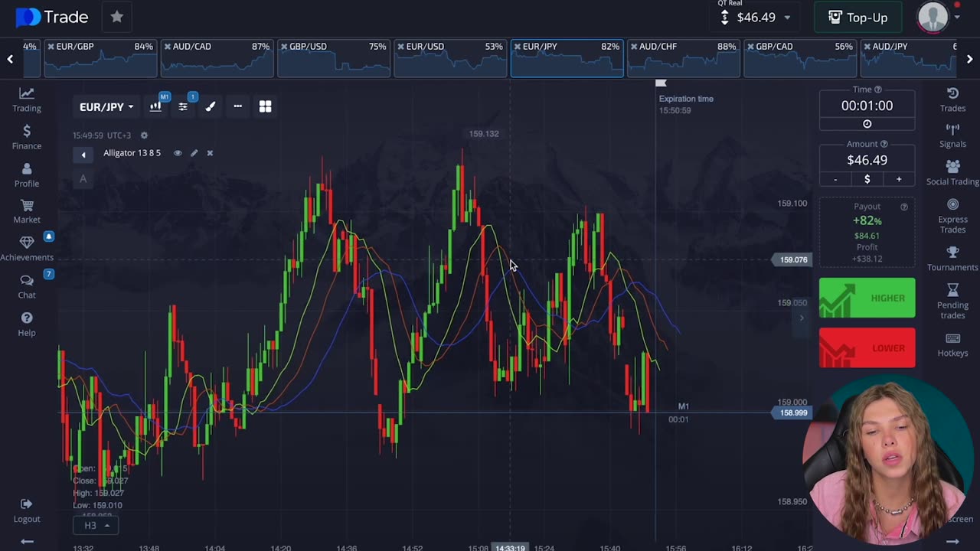Toggle amount currency dollar button
The width and height of the screenshot is (980, 551).
tap(867, 179)
